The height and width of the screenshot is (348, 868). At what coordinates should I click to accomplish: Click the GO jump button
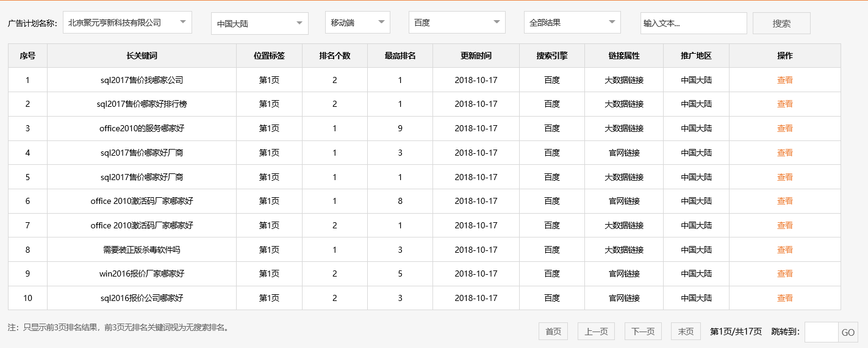pyautogui.click(x=848, y=332)
